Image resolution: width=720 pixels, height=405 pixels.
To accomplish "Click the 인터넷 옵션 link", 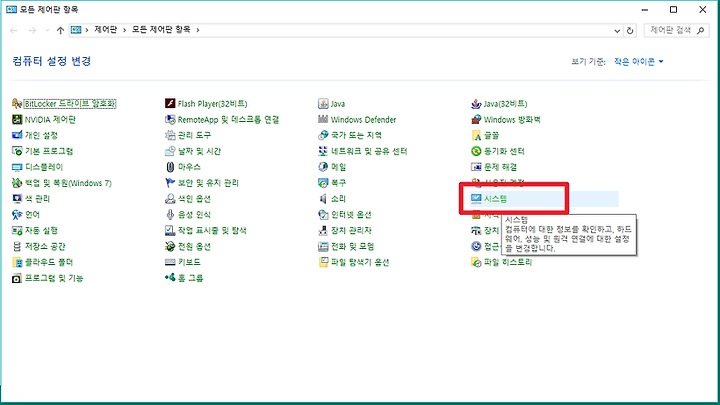I will point(351,214).
